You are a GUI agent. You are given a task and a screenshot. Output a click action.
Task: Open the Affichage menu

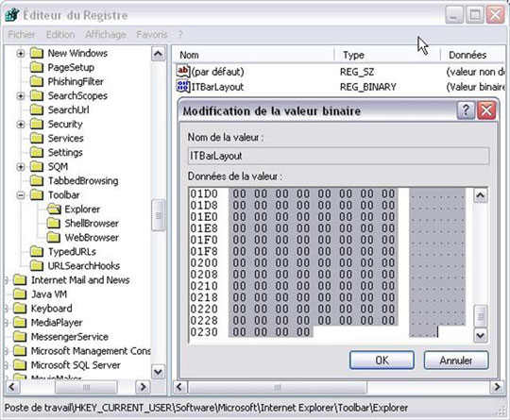[x=106, y=35]
